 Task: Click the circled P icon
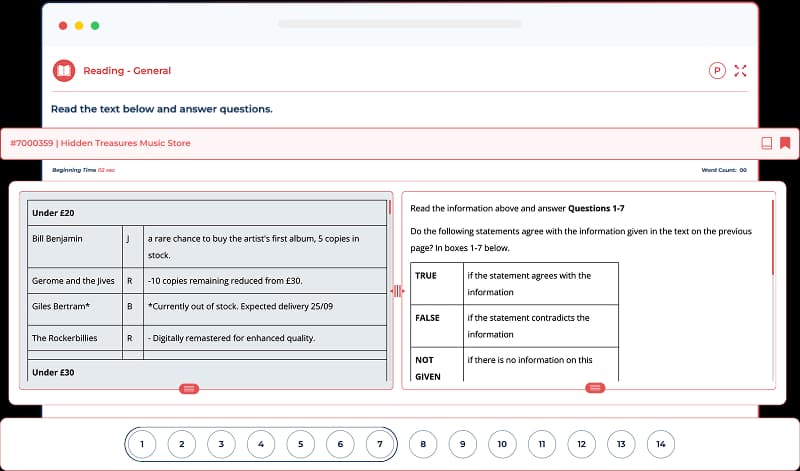point(716,71)
